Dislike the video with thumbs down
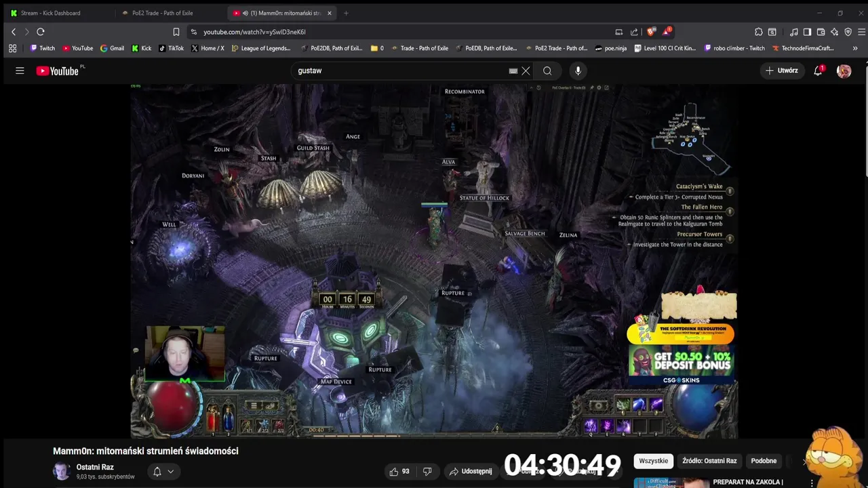 427,471
